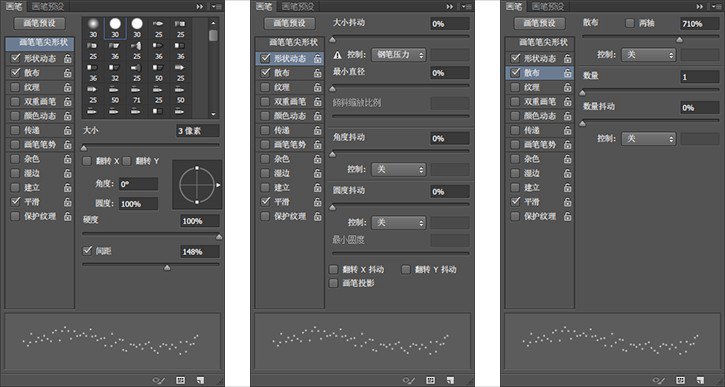Open the panel flyout menu of left panel
This screenshot has height=387, width=725.
click(x=217, y=6)
